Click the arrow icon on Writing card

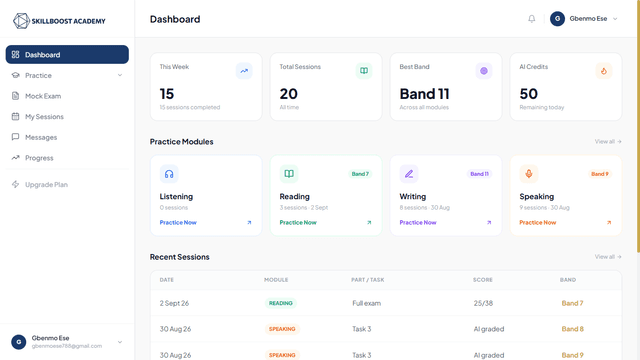point(489,222)
